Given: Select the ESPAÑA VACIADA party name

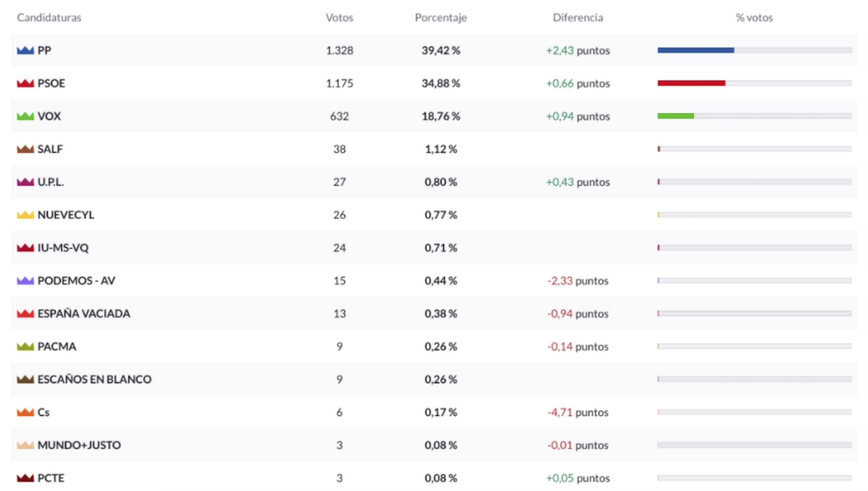Looking at the screenshot, I should (84, 314).
